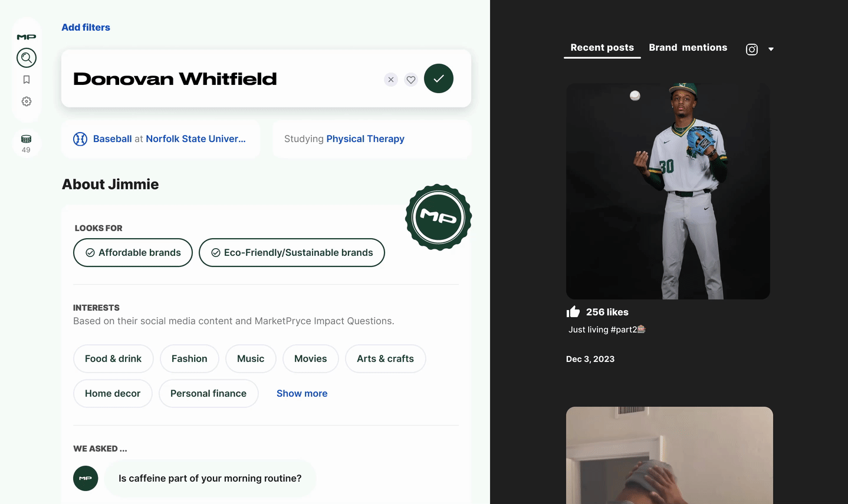Open the baseball player post thumbnail
Screen dimensions: 848x504
pos(668,191)
